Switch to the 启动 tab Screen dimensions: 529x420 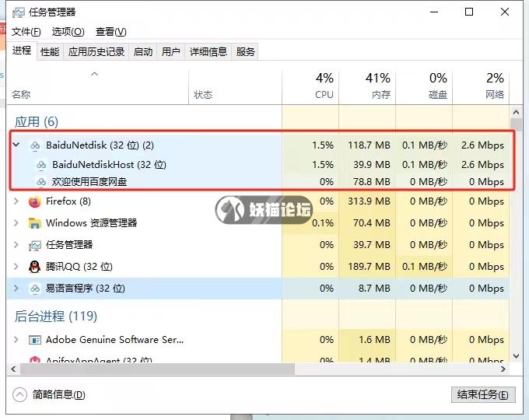click(x=142, y=52)
